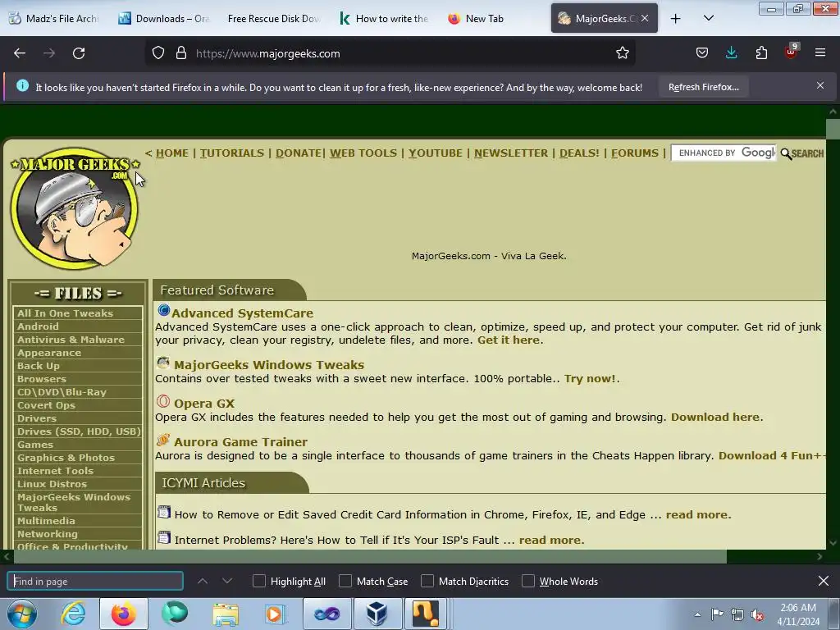Viewport: 840px width, 630px height.
Task: Click the Refresh Firefox button
Action: (703, 87)
